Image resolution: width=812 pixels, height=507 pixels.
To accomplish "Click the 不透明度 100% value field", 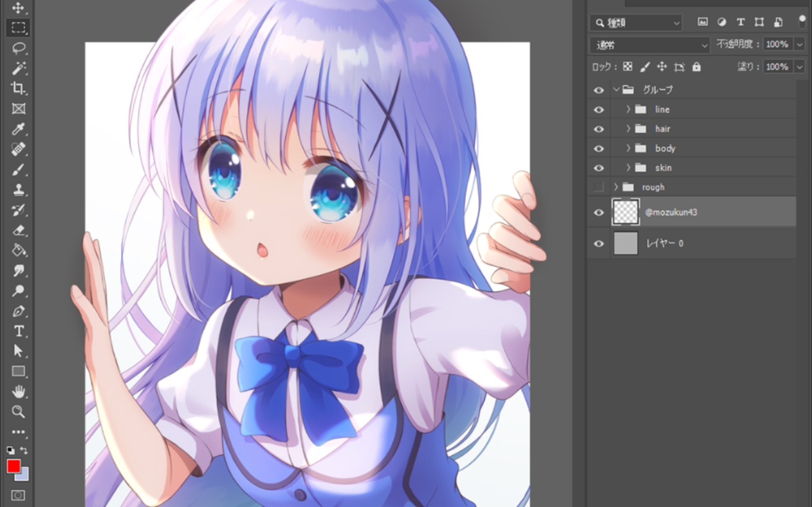I will pos(778,44).
